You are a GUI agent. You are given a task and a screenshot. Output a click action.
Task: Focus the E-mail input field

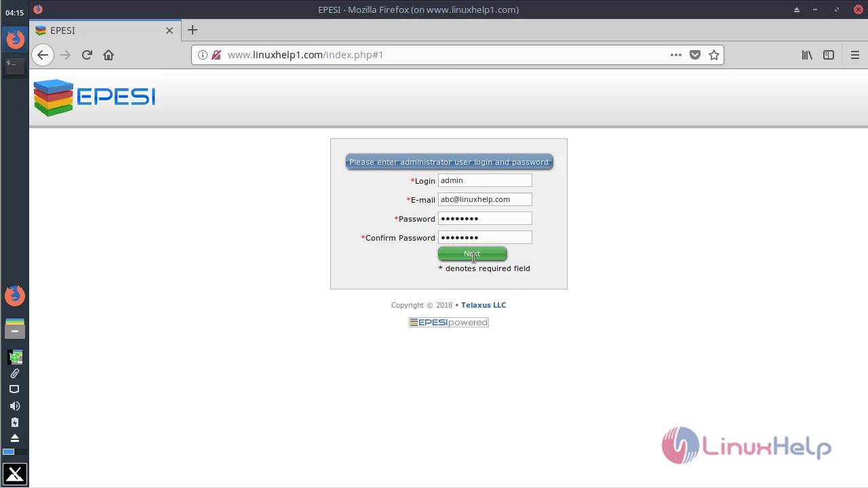[x=485, y=199]
